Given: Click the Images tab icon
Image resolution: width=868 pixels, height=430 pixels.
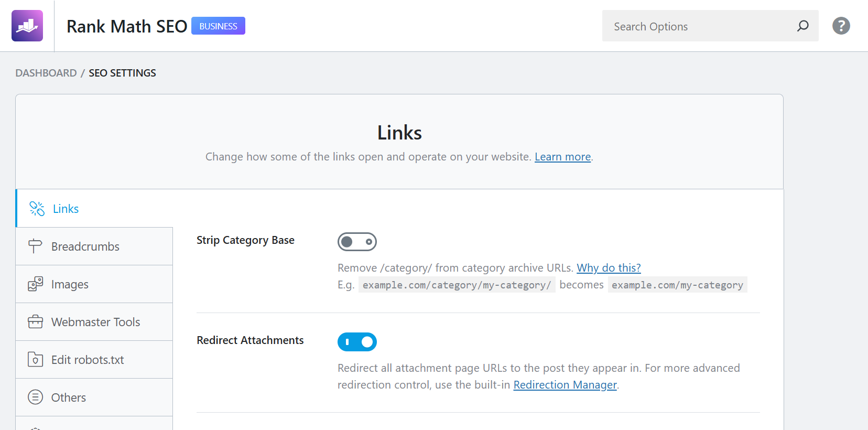Looking at the screenshot, I should click(35, 284).
